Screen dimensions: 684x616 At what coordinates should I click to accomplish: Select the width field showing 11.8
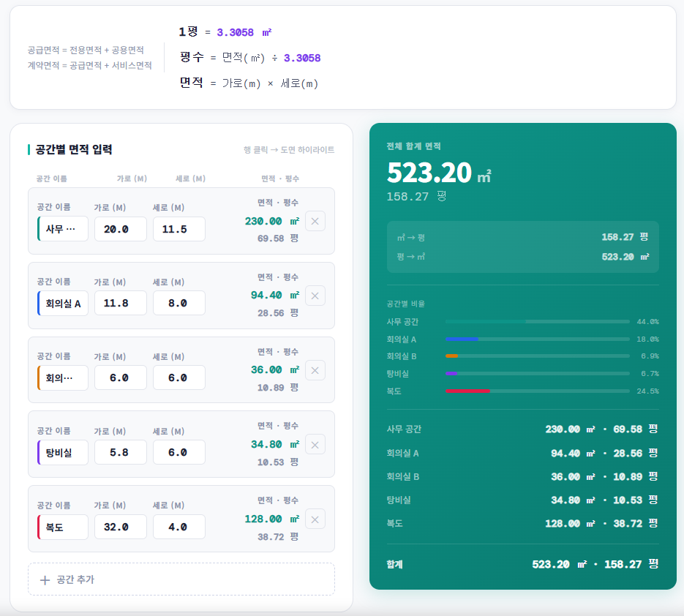coord(121,303)
